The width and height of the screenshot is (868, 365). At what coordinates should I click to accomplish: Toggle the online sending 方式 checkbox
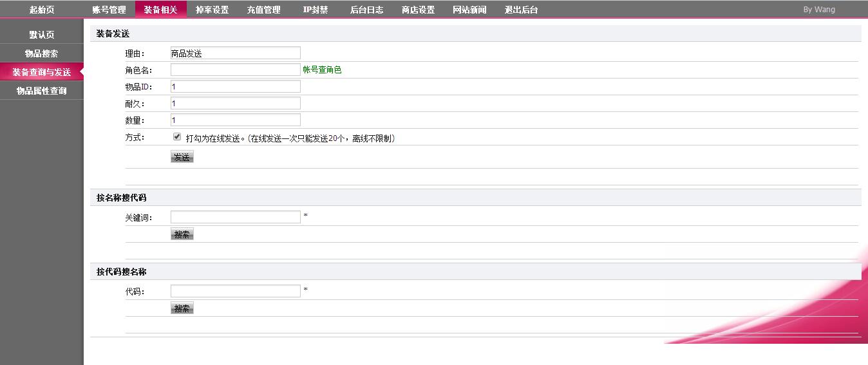[177, 137]
